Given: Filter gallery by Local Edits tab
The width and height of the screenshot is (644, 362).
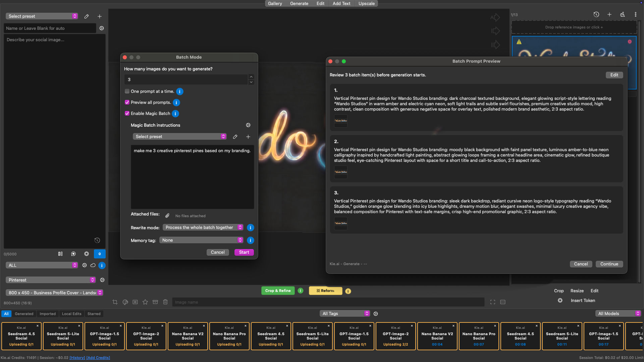Looking at the screenshot, I should tap(72, 314).
